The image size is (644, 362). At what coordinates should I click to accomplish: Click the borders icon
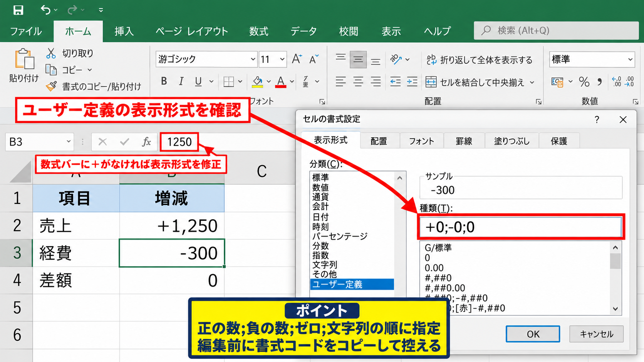(x=229, y=81)
